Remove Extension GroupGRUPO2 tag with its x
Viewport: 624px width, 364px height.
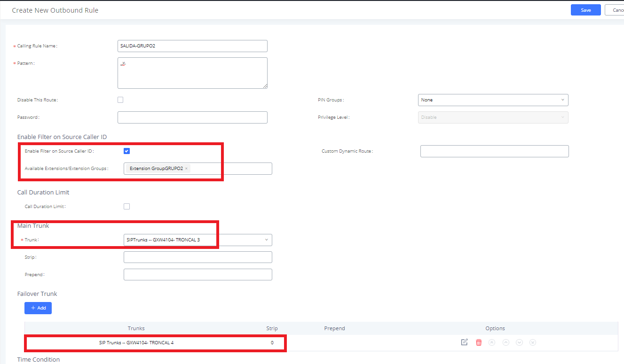pyautogui.click(x=186, y=168)
